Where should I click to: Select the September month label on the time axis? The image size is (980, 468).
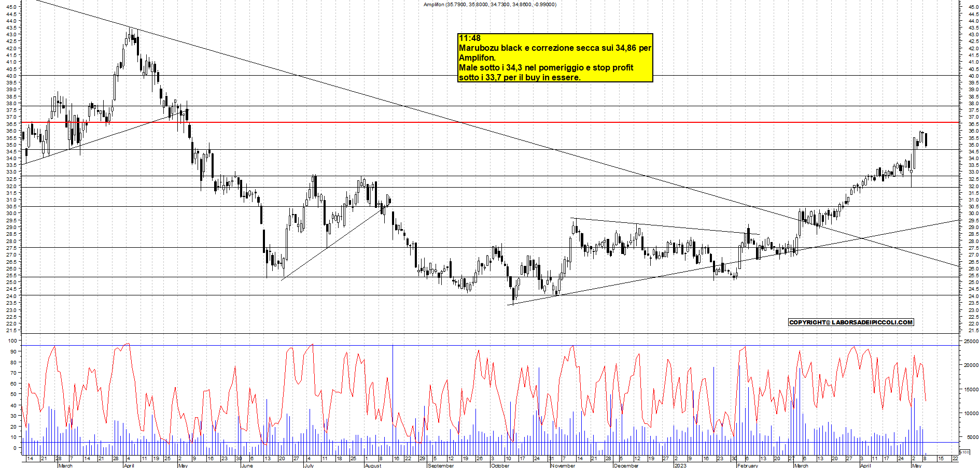point(441,465)
